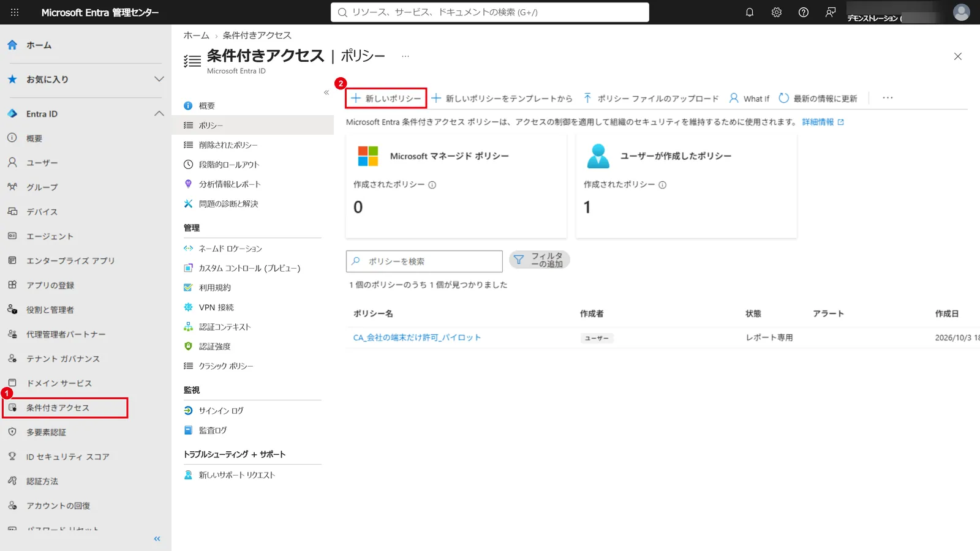Open notifications bell icon
This screenshot has width=980, height=551.
click(749, 12)
